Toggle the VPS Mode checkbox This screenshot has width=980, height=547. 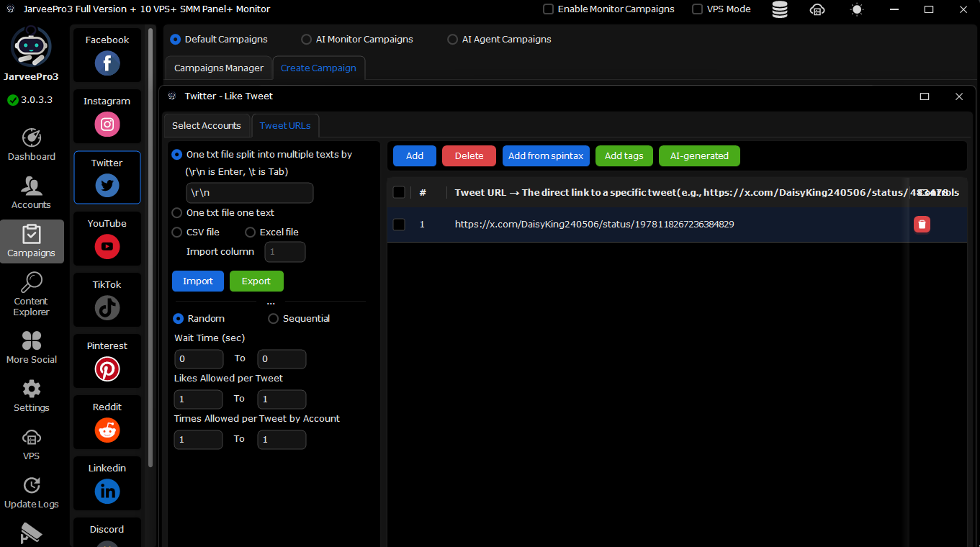pos(697,9)
